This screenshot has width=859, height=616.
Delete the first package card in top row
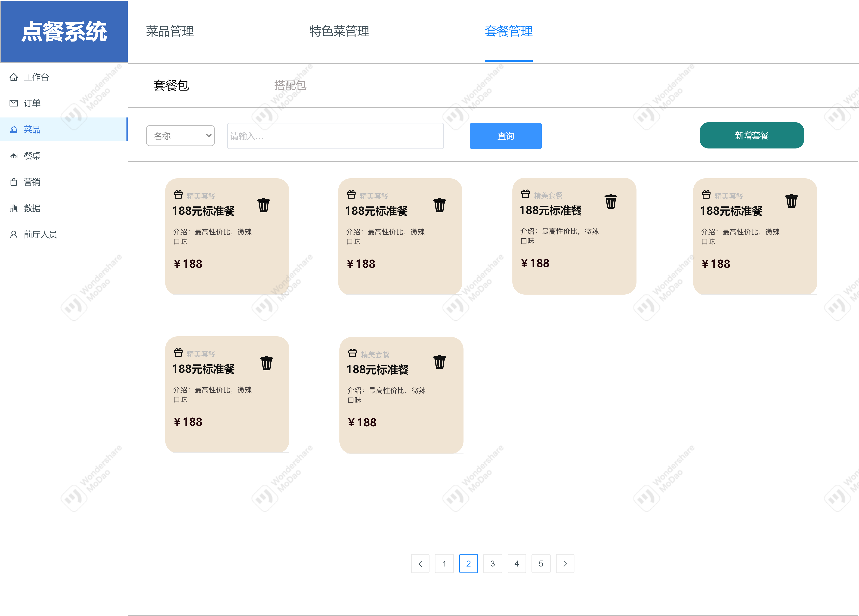point(264,205)
